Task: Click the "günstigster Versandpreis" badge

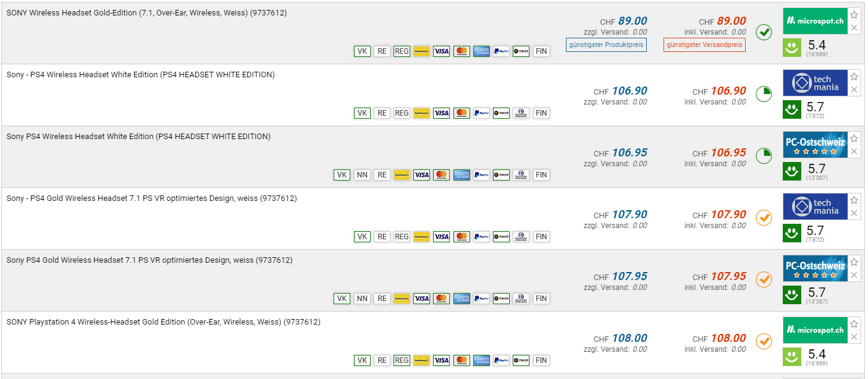Action: (x=704, y=45)
